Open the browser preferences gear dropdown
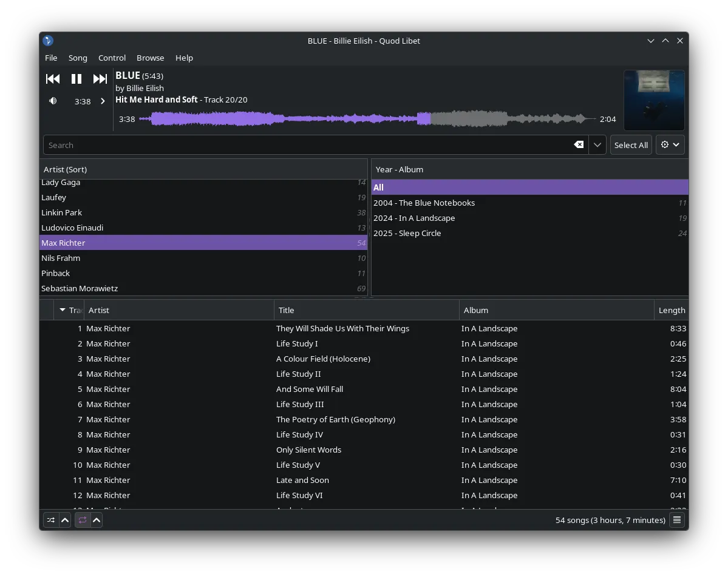Viewport: 728px width, 577px height. coord(670,145)
